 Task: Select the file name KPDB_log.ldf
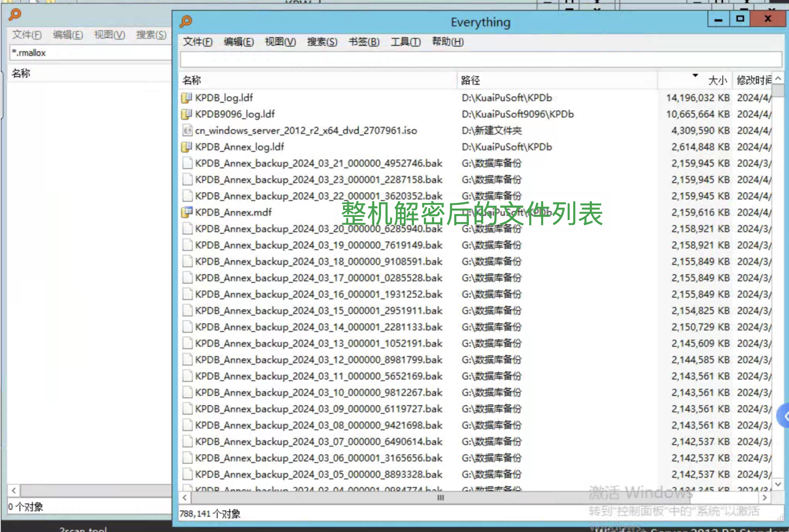click(224, 98)
